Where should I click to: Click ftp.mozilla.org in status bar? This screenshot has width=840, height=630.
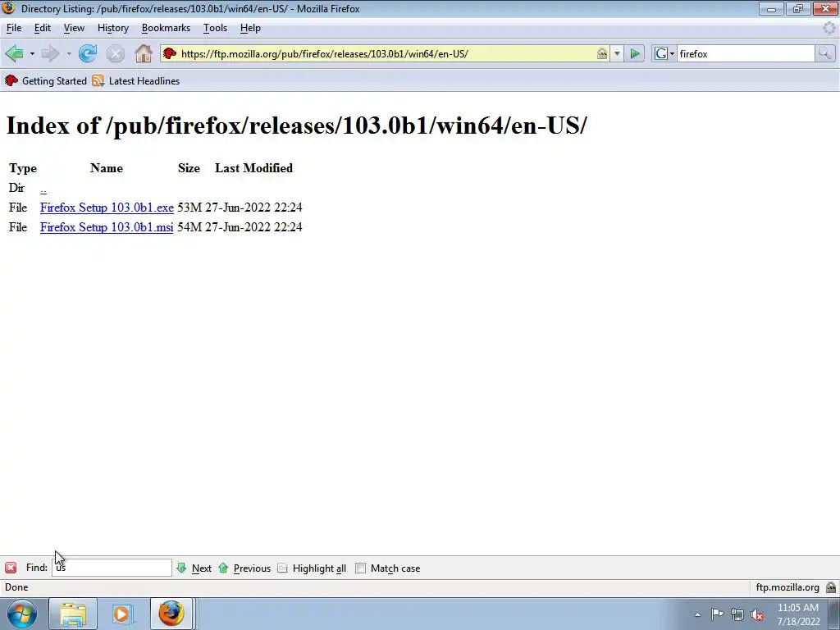coord(787,587)
